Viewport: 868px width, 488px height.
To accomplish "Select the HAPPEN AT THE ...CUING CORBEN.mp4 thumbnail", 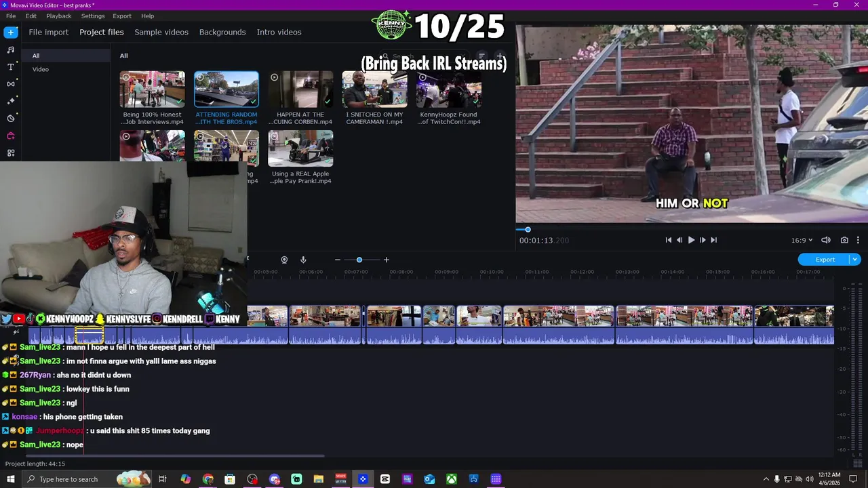I will click(x=300, y=89).
